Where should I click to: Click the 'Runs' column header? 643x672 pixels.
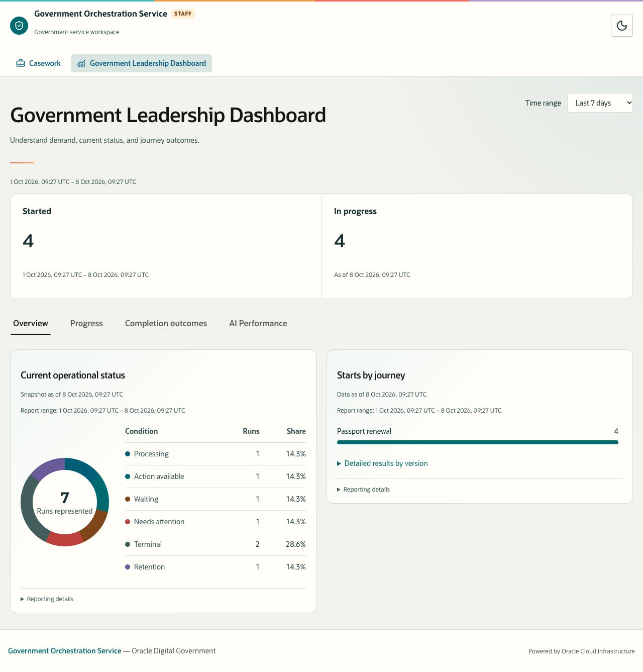click(251, 431)
